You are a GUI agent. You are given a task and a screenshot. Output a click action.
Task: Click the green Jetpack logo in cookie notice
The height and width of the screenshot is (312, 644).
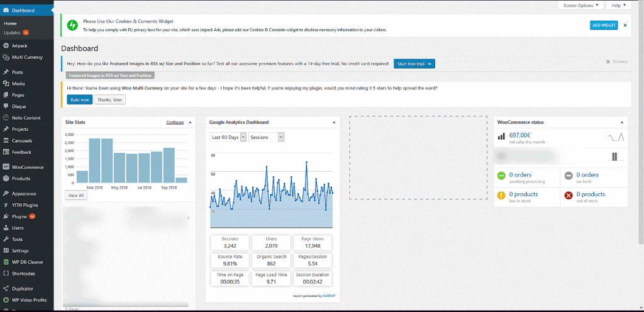tap(72, 25)
